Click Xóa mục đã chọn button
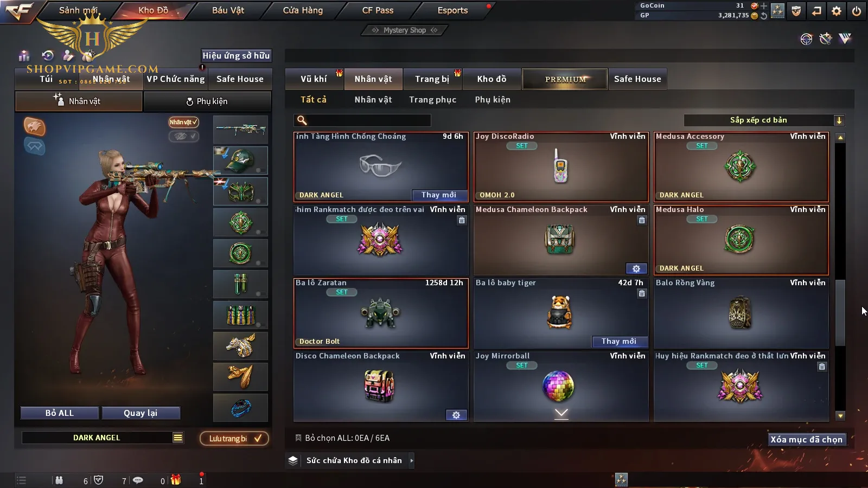Screen dimensions: 868x488 click(807, 439)
